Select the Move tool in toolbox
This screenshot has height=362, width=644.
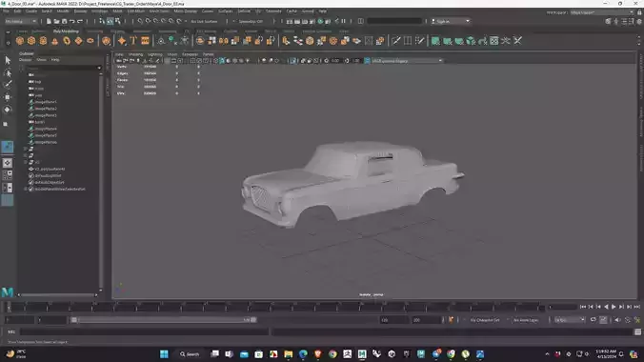tap(8, 97)
